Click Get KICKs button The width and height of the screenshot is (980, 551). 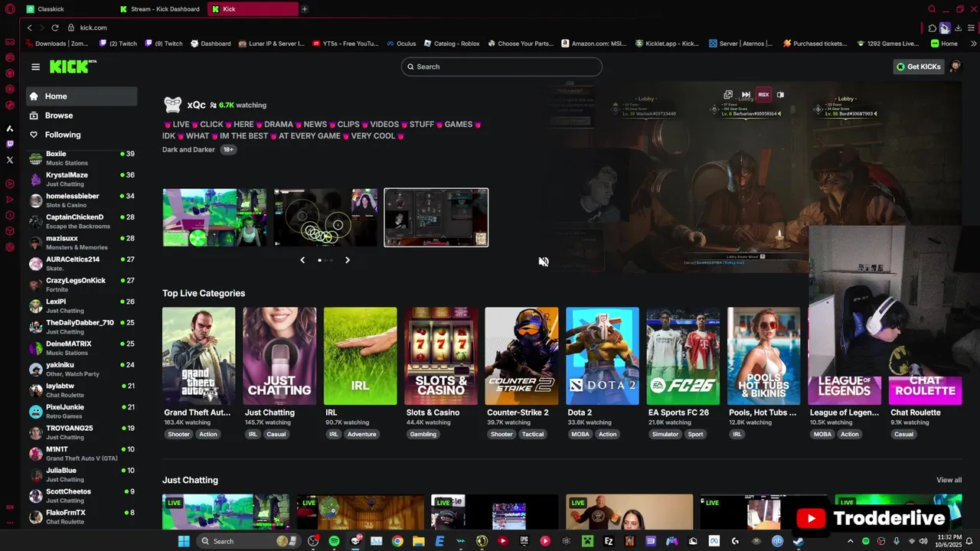(x=919, y=67)
